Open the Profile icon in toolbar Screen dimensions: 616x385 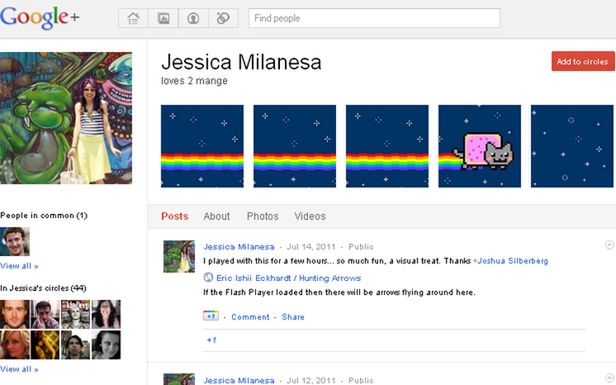[x=193, y=18]
